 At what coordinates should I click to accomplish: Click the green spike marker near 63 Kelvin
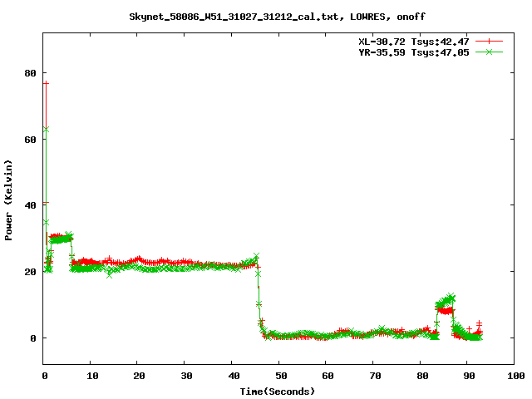point(47,130)
